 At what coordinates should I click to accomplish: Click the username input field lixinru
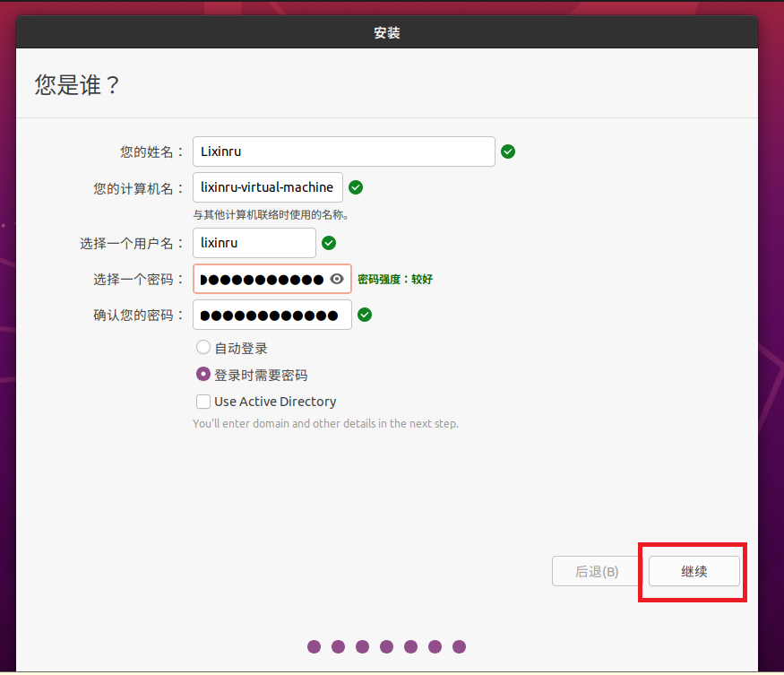click(254, 243)
